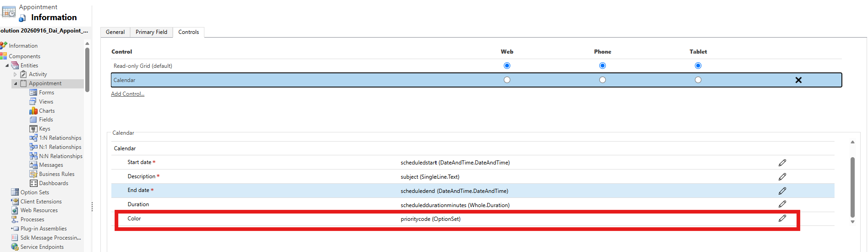Open Business Rules tree item
Viewport: 868px width, 252px height.
56,174
